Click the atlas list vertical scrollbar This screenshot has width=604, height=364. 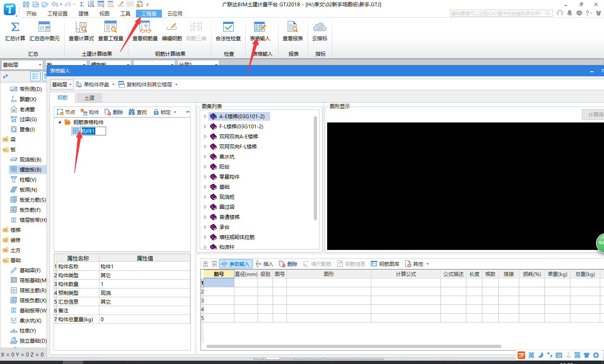pyautogui.click(x=315, y=168)
